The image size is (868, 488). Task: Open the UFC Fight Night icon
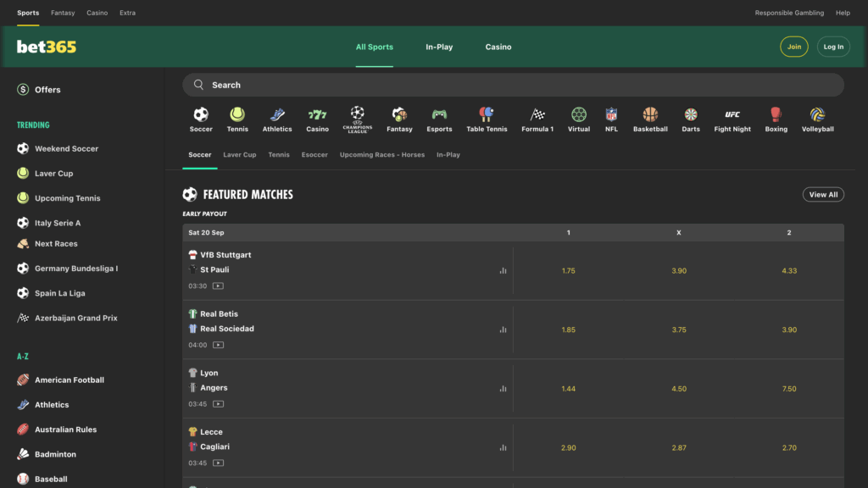coord(732,114)
